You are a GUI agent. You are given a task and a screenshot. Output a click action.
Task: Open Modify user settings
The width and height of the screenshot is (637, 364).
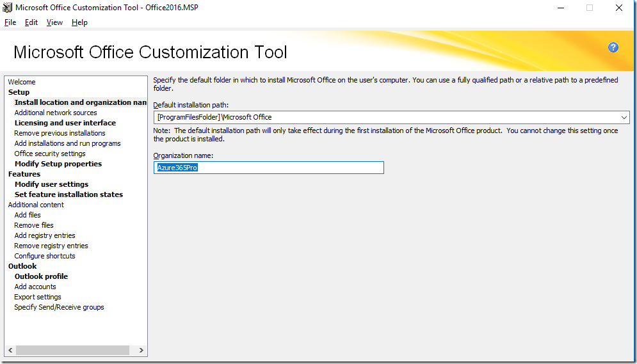click(x=51, y=184)
